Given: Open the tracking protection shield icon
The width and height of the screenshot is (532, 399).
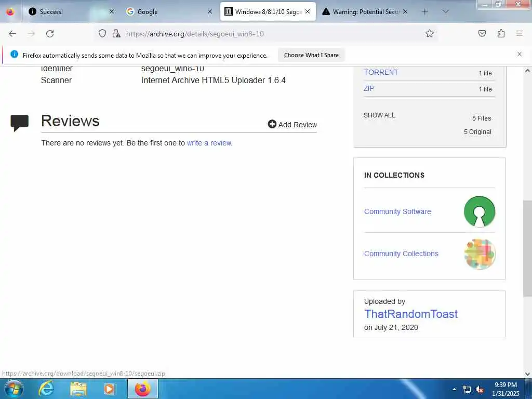Looking at the screenshot, I should (x=102, y=33).
